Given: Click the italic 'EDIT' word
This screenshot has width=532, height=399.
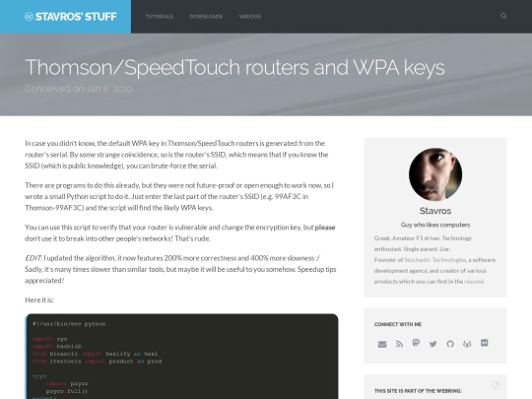Looking at the screenshot, I should (x=33, y=258).
